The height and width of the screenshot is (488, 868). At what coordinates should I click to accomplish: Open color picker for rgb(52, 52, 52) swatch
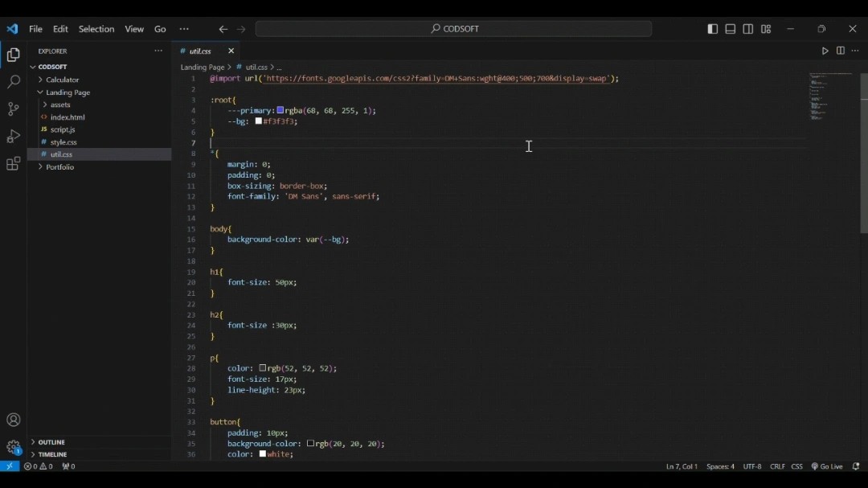pos(262,367)
